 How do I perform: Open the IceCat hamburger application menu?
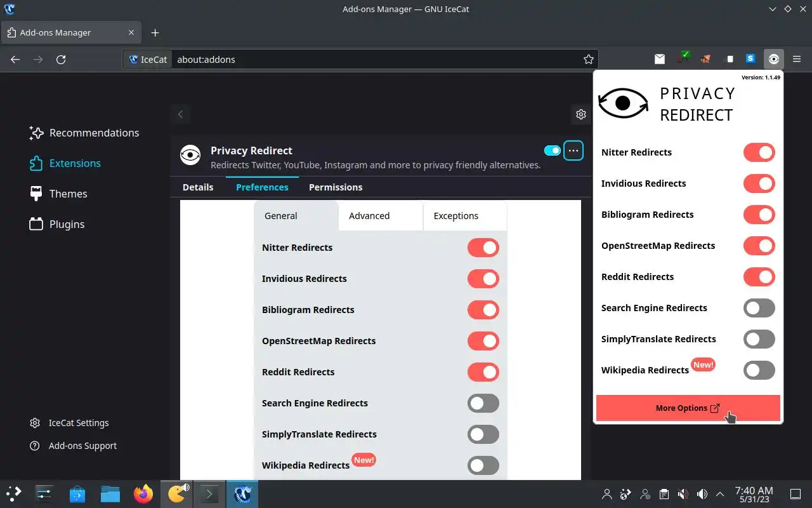click(x=797, y=59)
